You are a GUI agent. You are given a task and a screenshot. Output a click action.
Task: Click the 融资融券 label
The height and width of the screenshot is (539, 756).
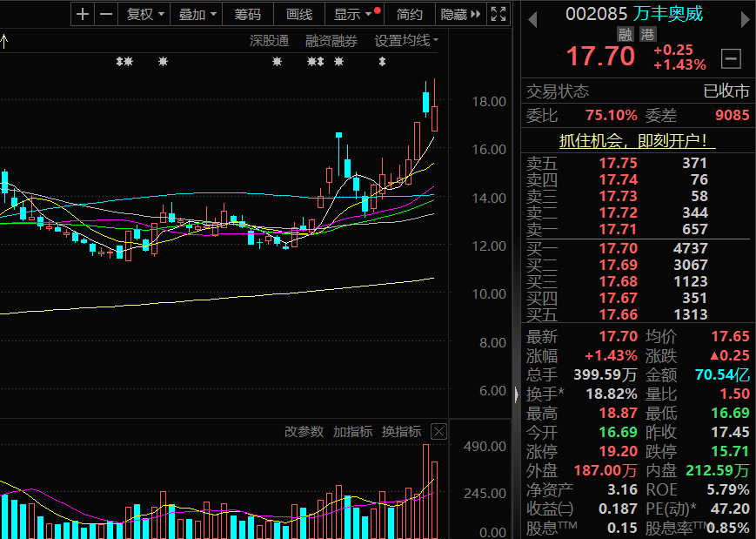click(x=331, y=41)
